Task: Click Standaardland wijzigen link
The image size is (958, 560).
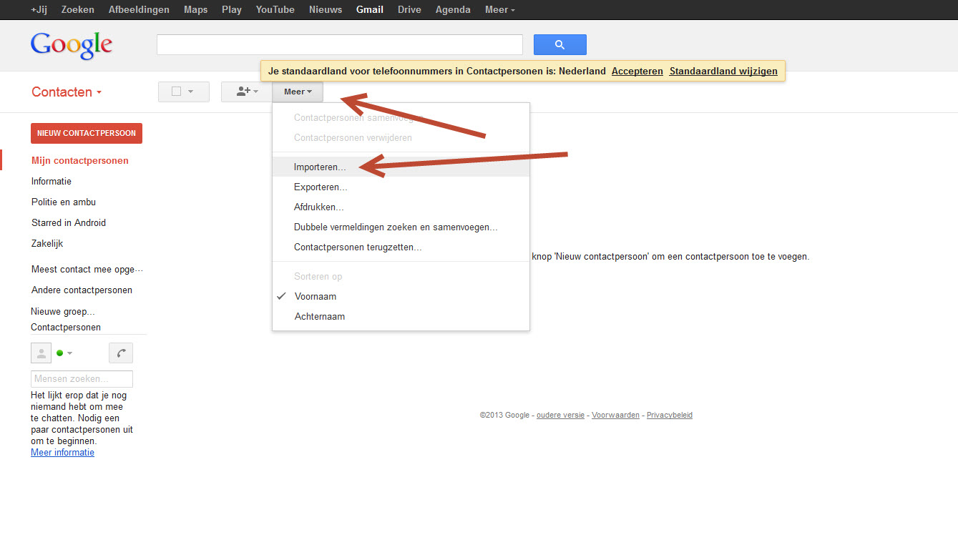Action: [x=723, y=72]
